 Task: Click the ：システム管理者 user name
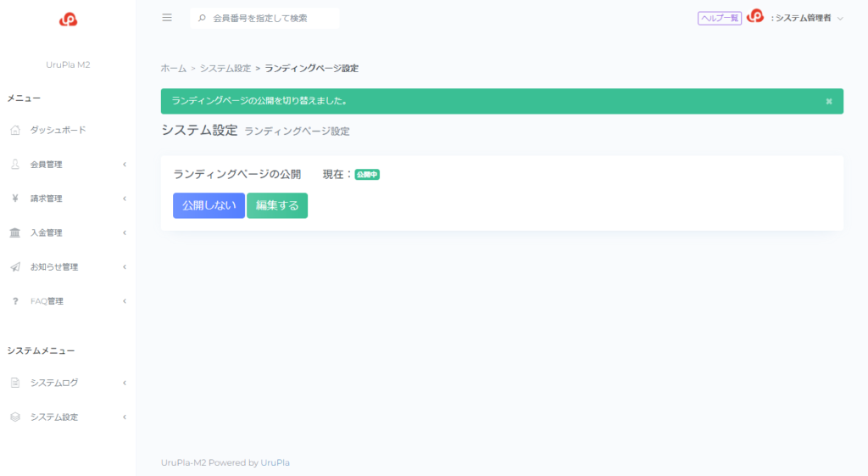click(800, 19)
